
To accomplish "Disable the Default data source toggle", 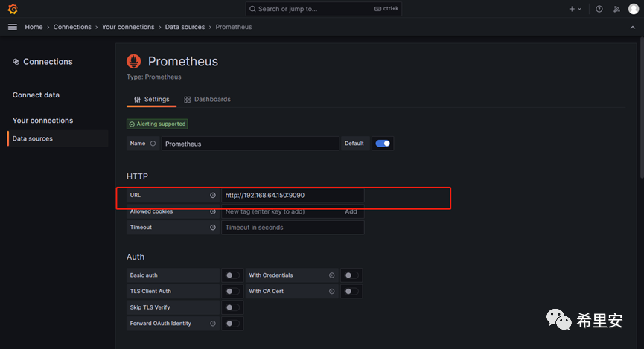I will (x=383, y=144).
